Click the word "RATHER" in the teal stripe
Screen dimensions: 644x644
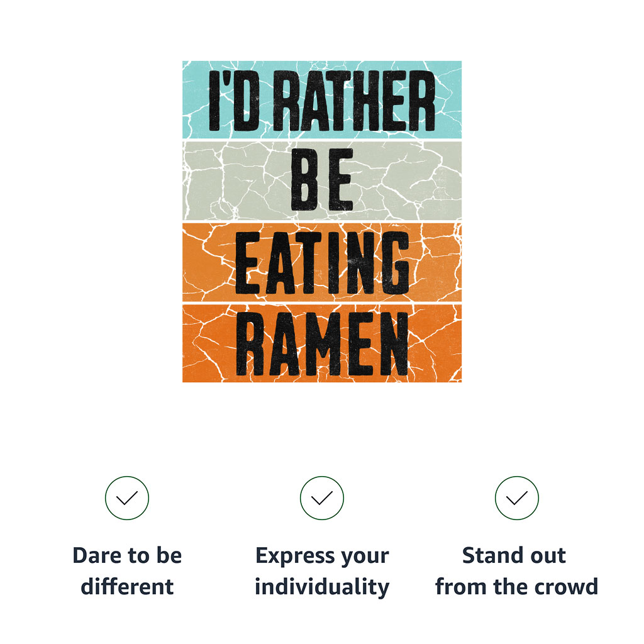[353, 101]
